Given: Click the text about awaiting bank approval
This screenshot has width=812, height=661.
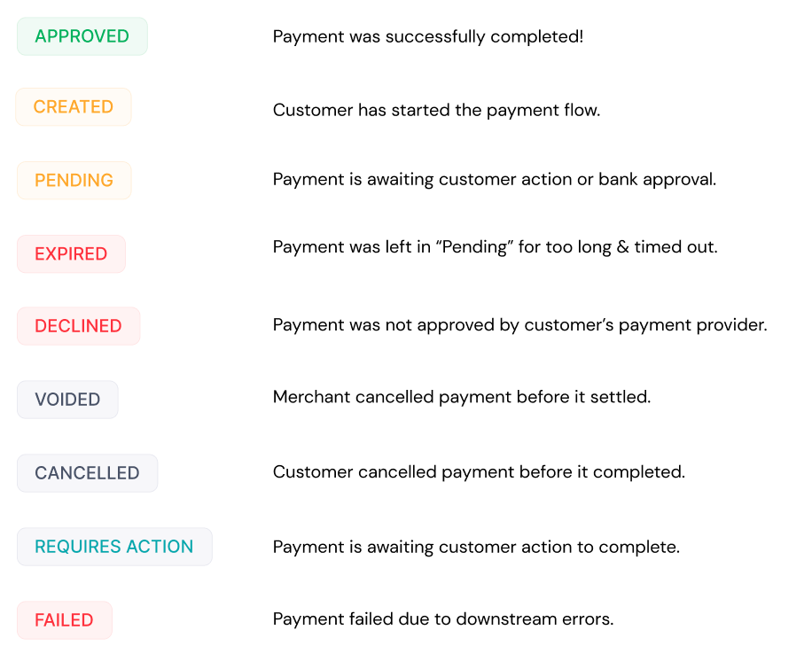Looking at the screenshot, I should [x=494, y=179].
